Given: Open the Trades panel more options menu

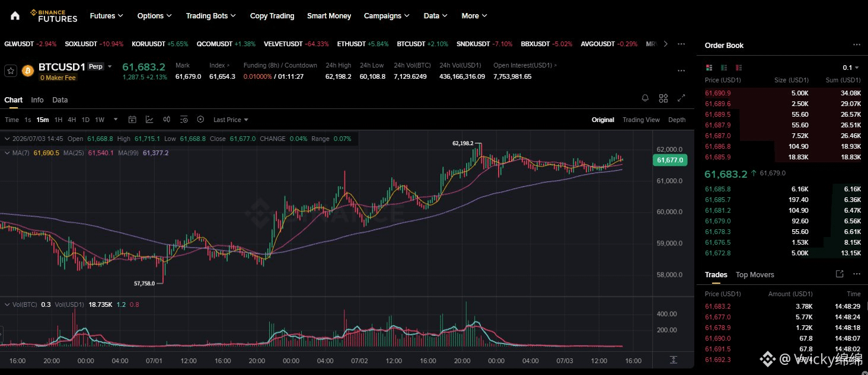Looking at the screenshot, I should coord(857,274).
